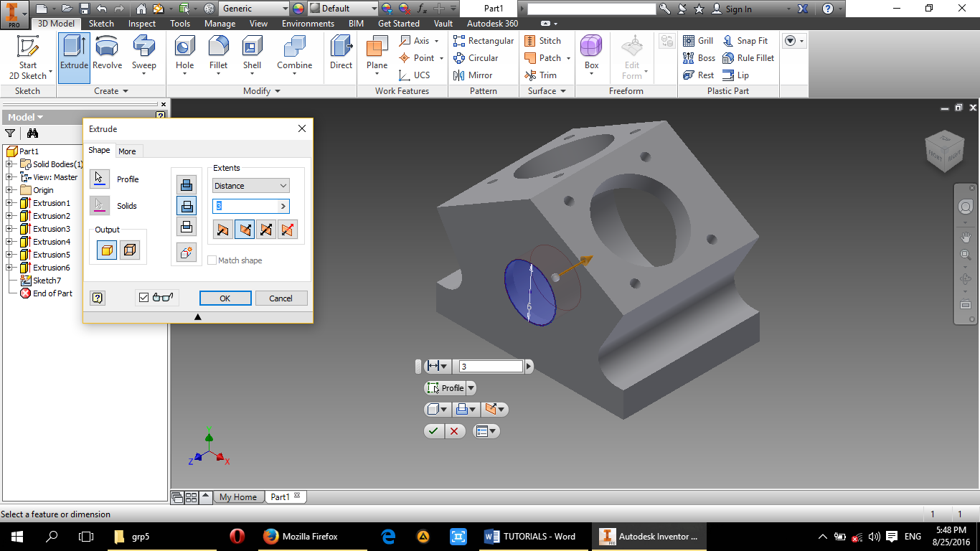Open the Environments ribbon tab

click(308, 24)
